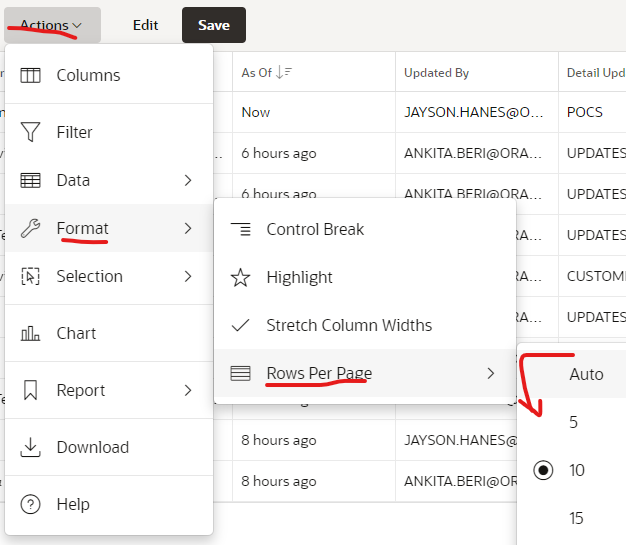
Task: Click the Filter funnel icon
Action: [x=30, y=132]
